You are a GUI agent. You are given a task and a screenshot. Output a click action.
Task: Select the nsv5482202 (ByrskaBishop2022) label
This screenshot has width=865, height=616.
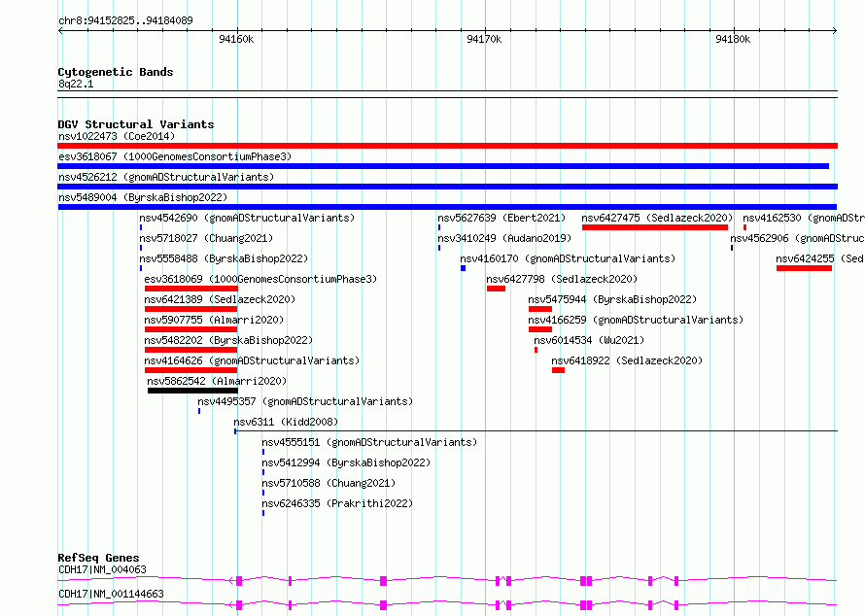point(228,340)
